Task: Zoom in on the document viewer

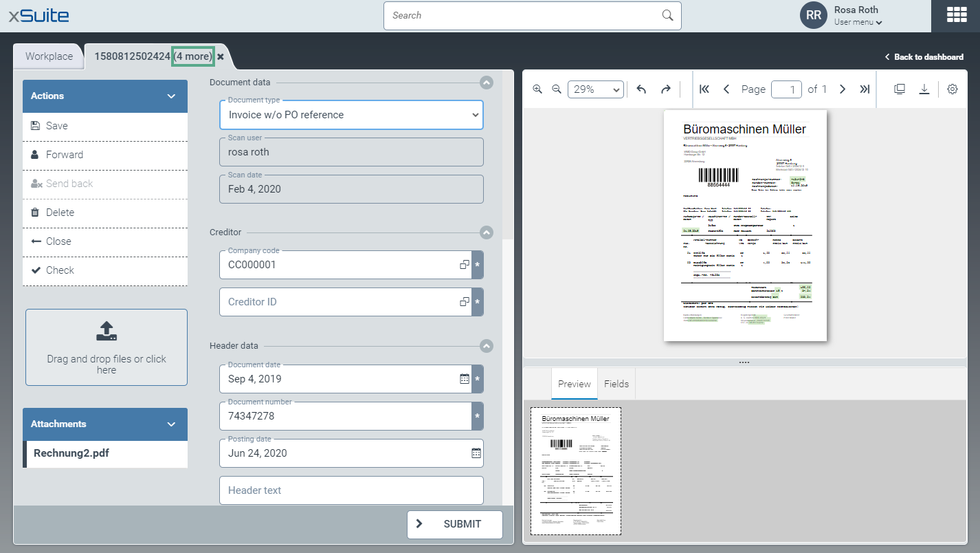Action: point(537,89)
